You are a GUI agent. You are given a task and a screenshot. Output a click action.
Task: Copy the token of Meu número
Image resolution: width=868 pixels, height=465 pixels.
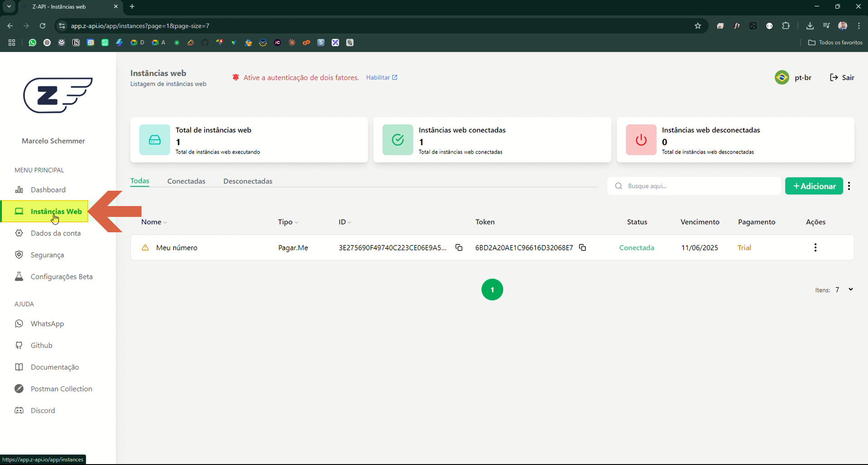click(583, 248)
